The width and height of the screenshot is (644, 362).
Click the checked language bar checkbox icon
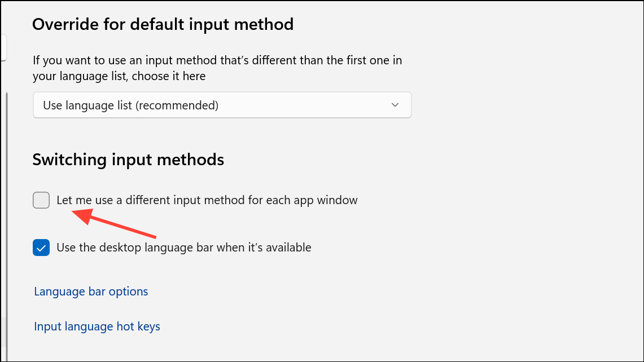coord(41,247)
